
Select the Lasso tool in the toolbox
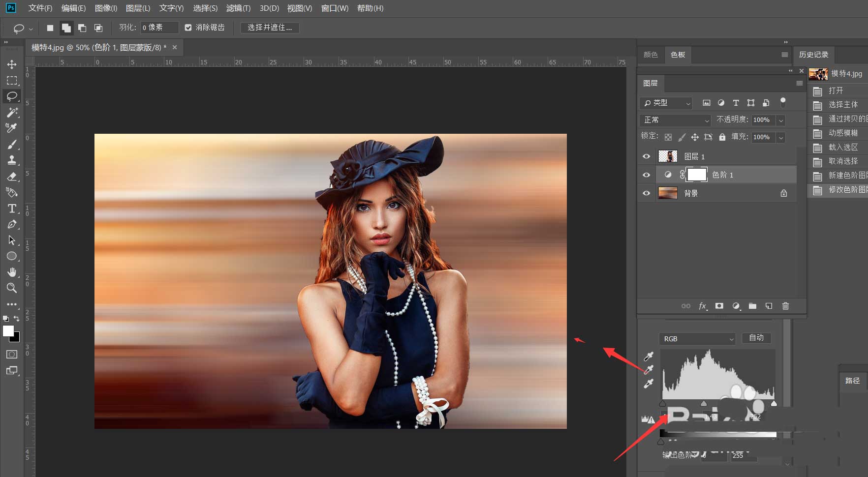(x=12, y=96)
